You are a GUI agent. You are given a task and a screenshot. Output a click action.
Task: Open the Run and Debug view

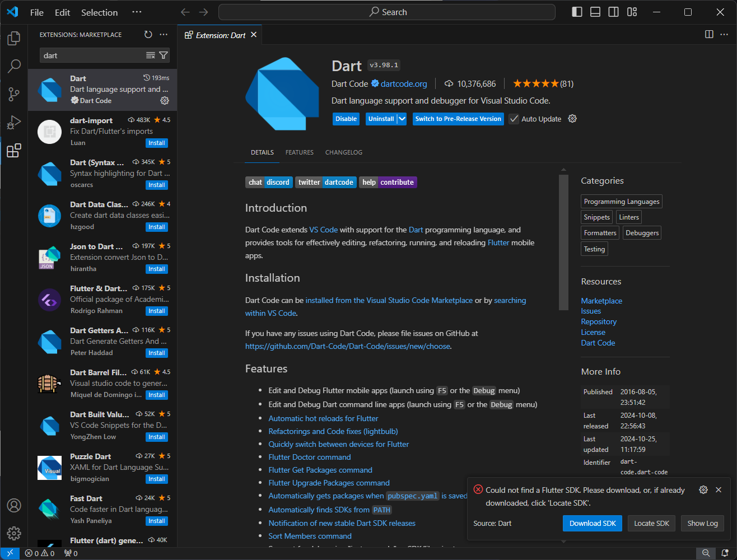pos(14,122)
